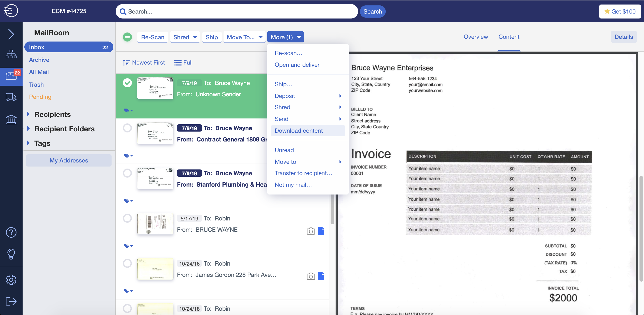Screen dimensions: 644x315
Task: Click the document preview scrollbar
Action: point(641,229)
